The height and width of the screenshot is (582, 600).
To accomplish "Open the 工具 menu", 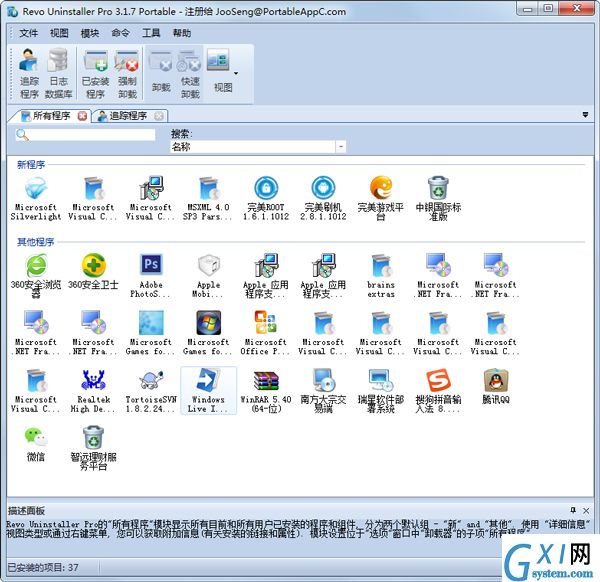I will (x=151, y=33).
